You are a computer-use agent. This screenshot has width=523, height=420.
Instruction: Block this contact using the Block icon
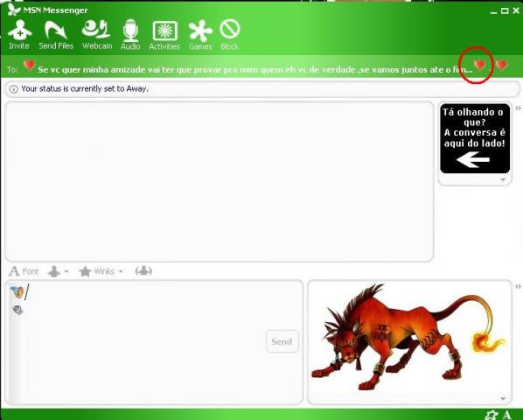[229, 35]
